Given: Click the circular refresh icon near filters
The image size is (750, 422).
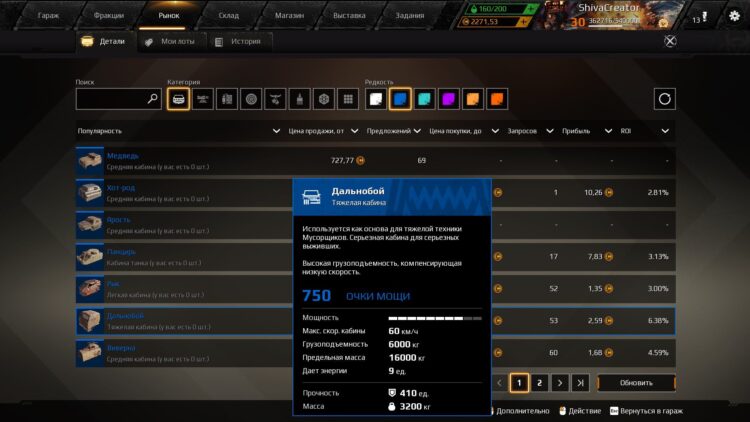Looking at the screenshot, I should [665, 99].
